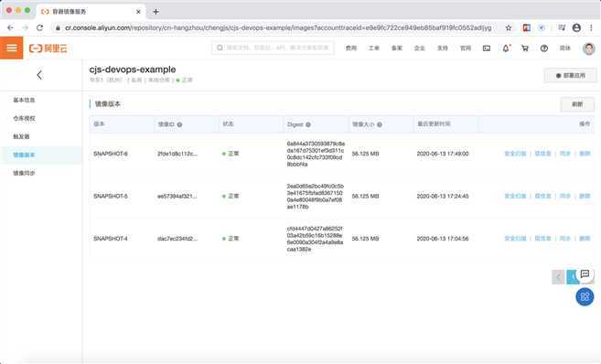Click 安全扫描 for SNAPSHOT-5
This screenshot has width=601, height=364.
click(515, 197)
